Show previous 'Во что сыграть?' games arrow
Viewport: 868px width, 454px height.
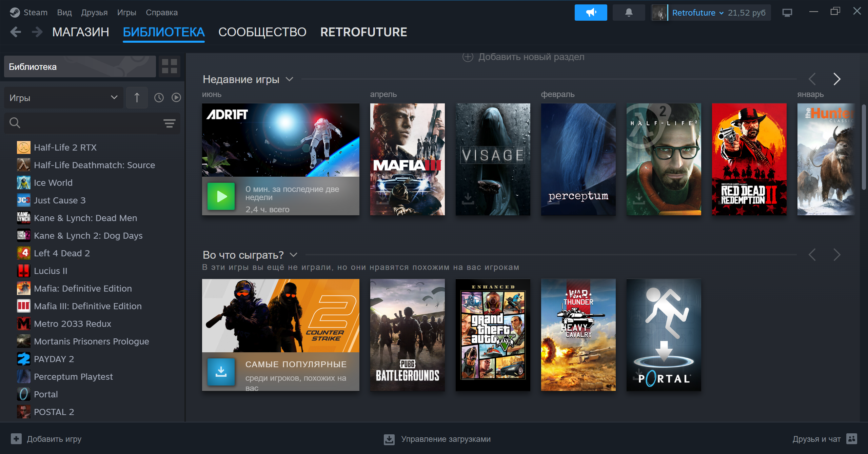click(x=812, y=255)
